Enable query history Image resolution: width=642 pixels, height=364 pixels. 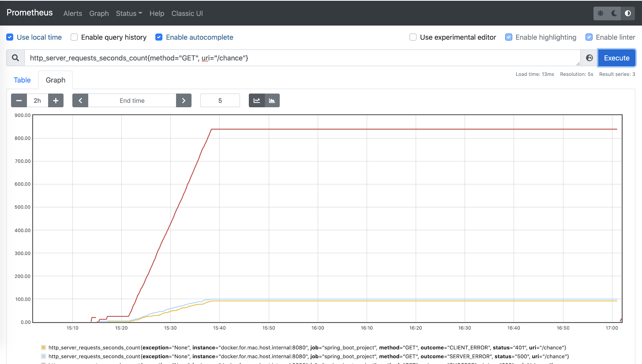pyautogui.click(x=74, y=37)
